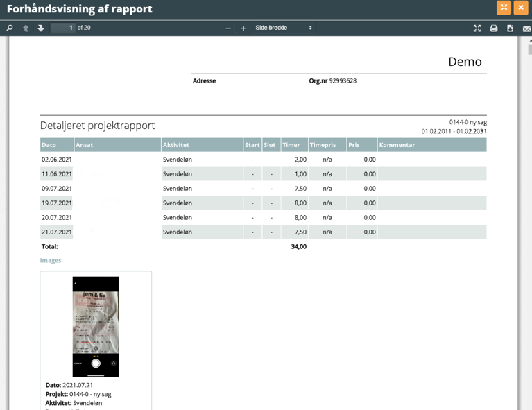This screenshot has height=410, width=532.
Task: Click the page number input field
Action: (x=62, y=28)
